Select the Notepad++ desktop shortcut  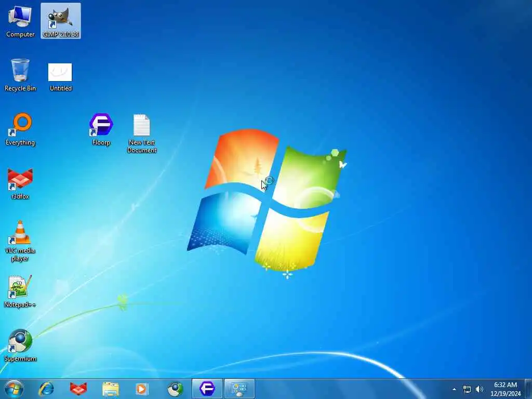tap(20, 291)
